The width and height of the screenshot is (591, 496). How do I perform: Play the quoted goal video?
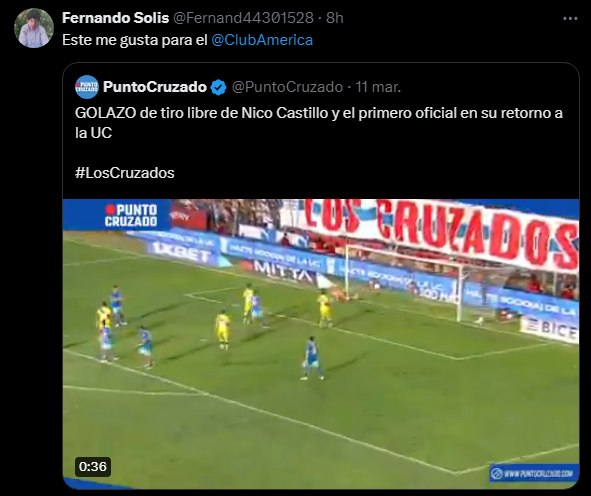tap(321, 344)
